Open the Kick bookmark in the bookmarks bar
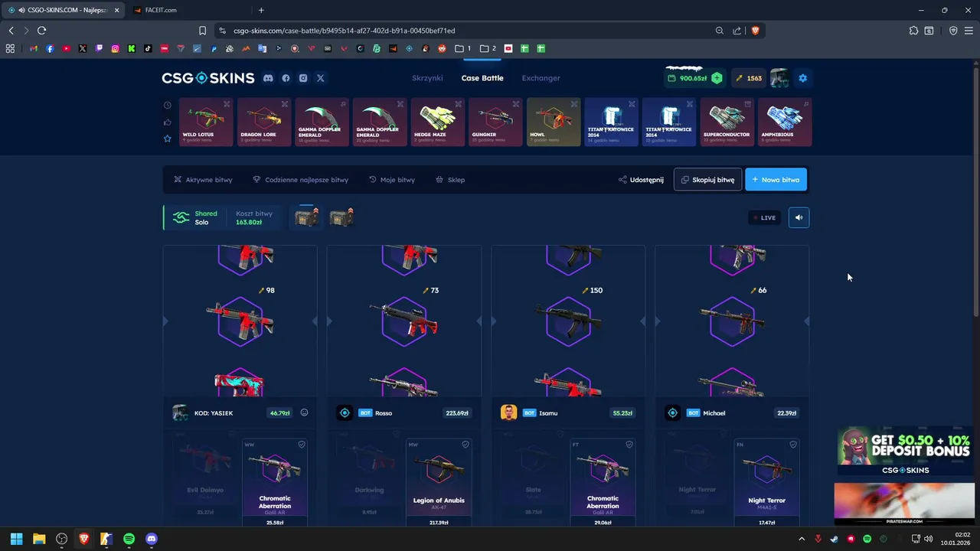Image resolution: width=980 pixels, height=551 pixels. 132,48
